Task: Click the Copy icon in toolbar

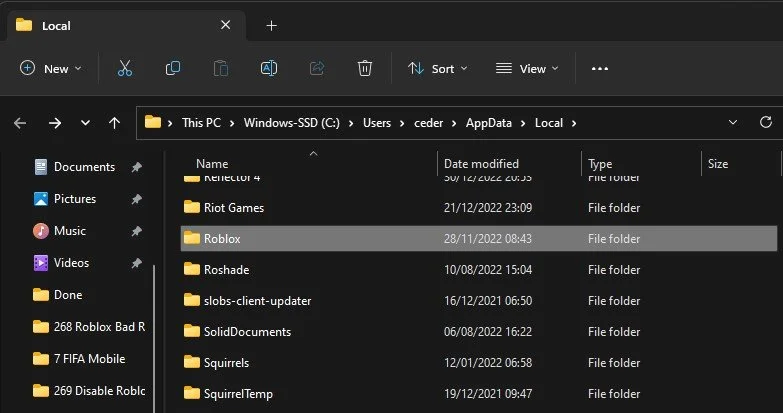Action: (x=173, y=68)
